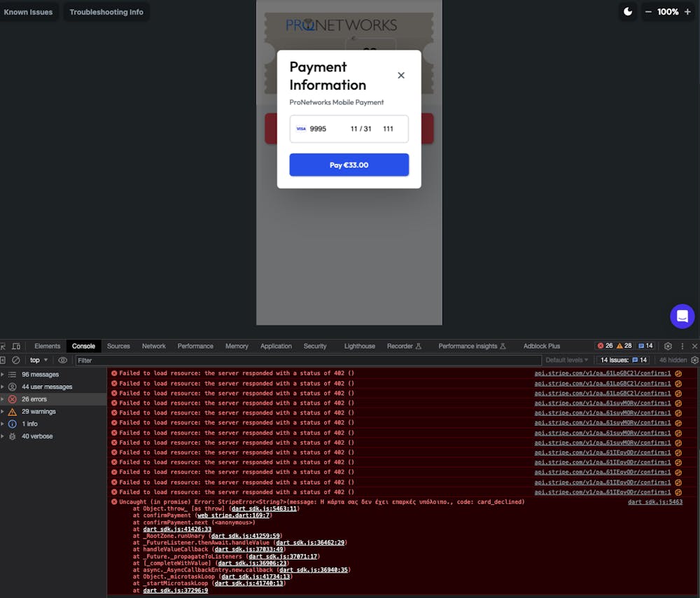Viewport: 700px width, 598px height.
Task: Open the purple chat support bubble
Action: [682, 317]
